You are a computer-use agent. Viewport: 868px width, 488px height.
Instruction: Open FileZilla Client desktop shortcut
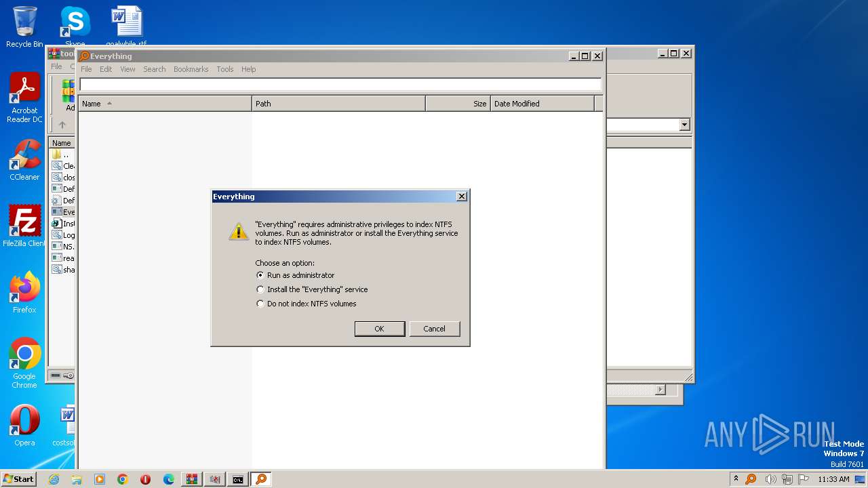(x=24, y=226)
